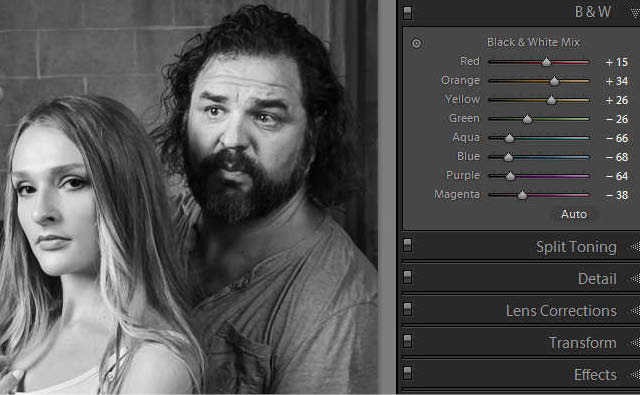640x395 pixels.
Task: Click the Blue value -68 field
Action: coord(616,157)
